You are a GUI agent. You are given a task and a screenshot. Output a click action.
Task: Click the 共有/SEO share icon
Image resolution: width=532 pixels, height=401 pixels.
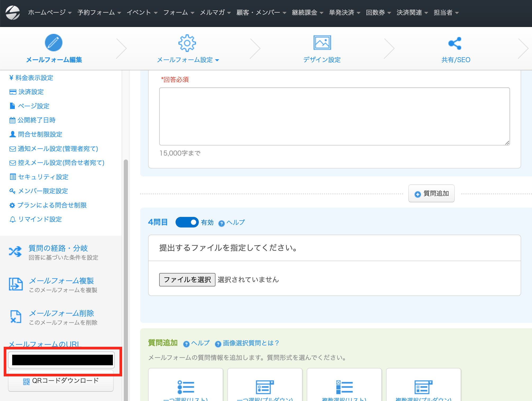pos(455,43)
